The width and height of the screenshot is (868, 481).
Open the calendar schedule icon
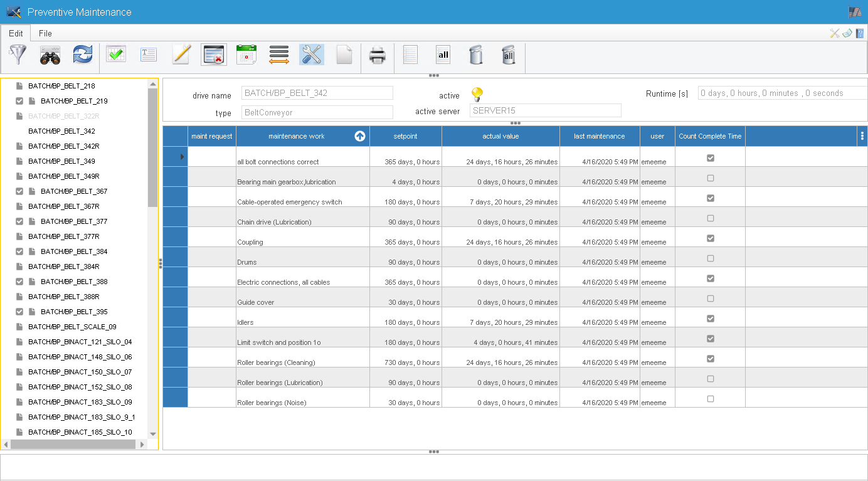tap(246, 55)
